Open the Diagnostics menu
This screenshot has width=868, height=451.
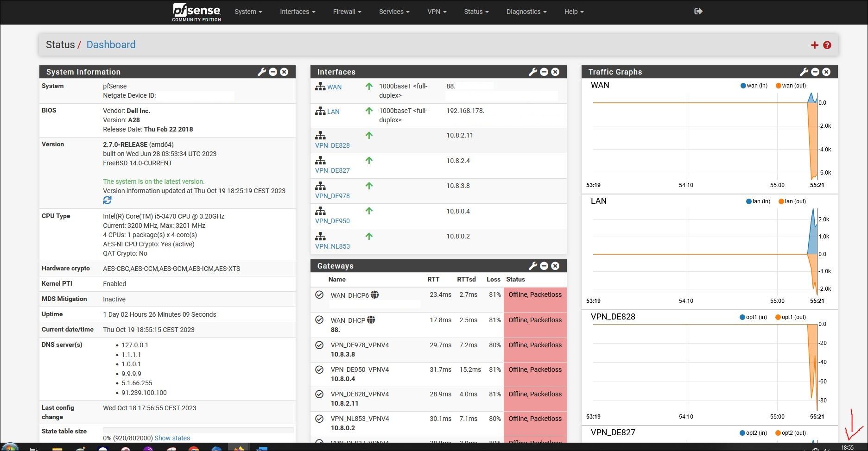tap(526, 12)
